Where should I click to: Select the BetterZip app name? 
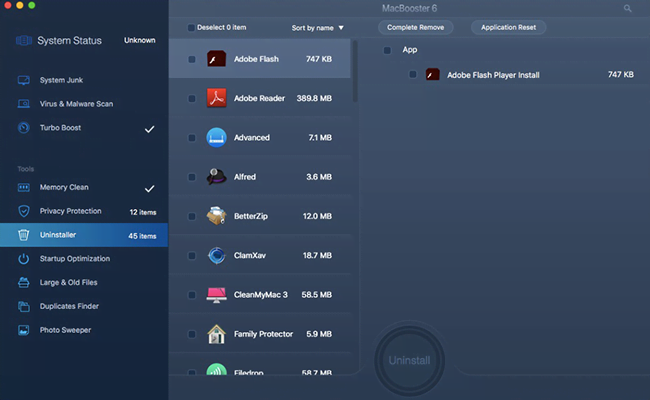coord(251,216)
